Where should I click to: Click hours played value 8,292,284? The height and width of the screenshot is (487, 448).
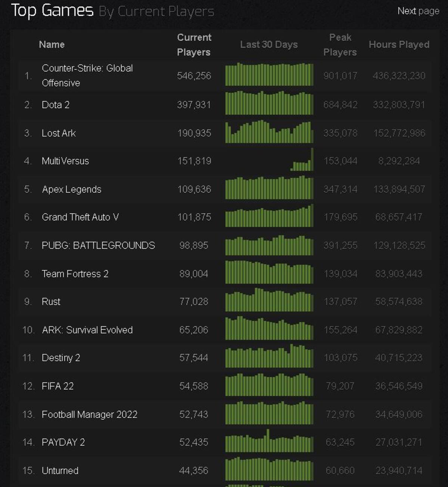coord(399,161)
